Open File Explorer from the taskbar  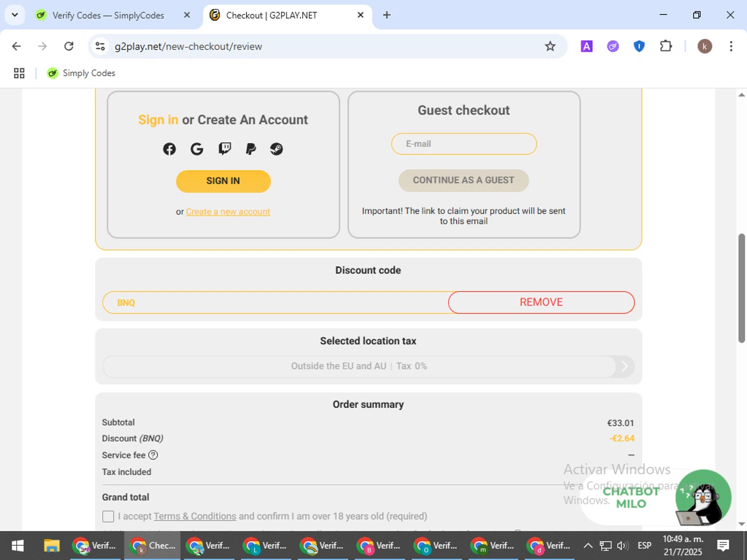click(52, 546)
